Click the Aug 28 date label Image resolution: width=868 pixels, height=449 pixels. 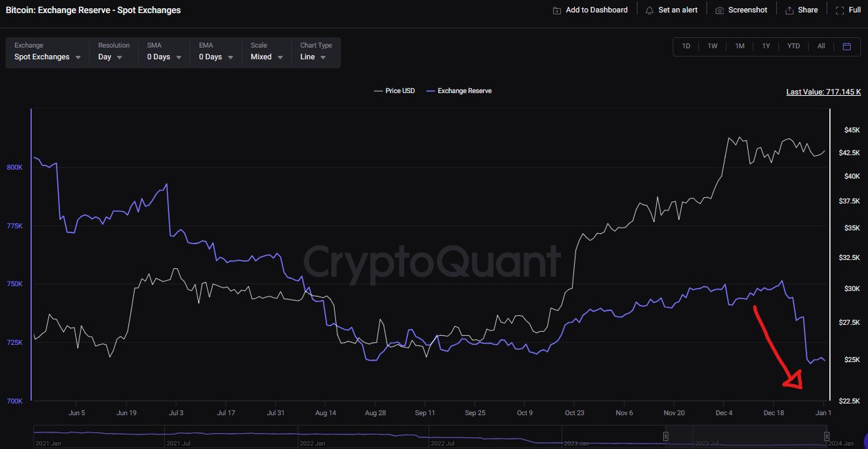374,413
